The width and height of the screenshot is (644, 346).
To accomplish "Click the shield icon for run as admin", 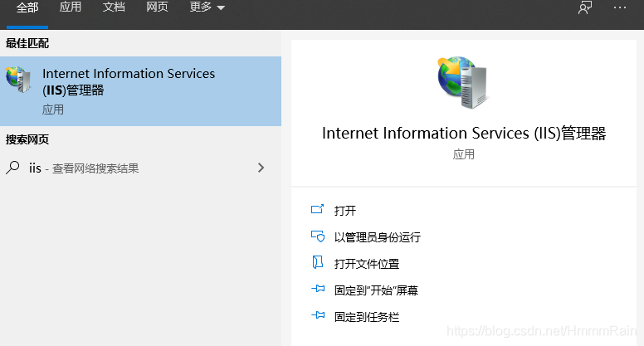I will (x=318, y=236).
